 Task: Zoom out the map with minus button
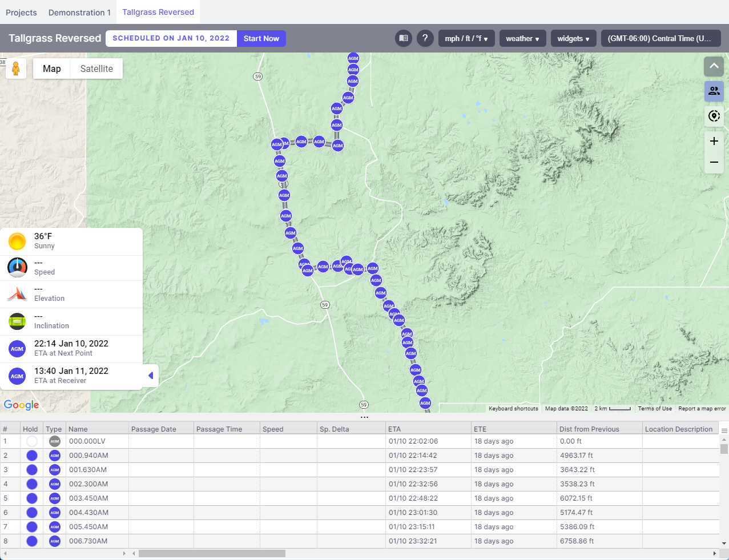click(714, 162)
